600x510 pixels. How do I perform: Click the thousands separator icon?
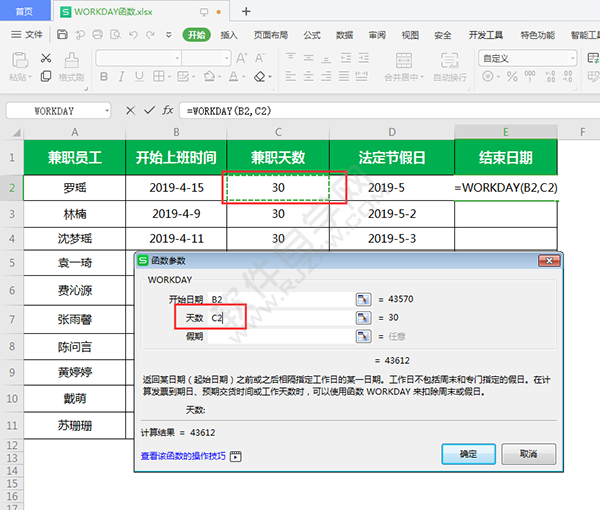(530, 77)
